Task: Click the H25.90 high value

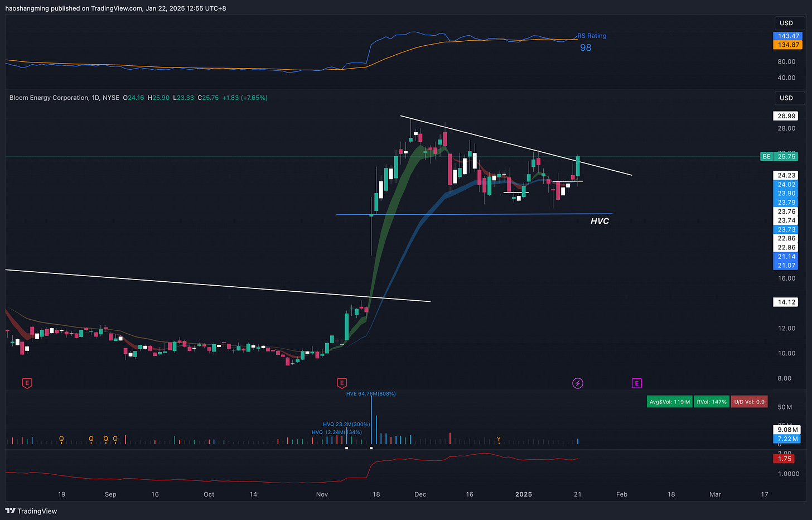Action: tap(158, 98)
